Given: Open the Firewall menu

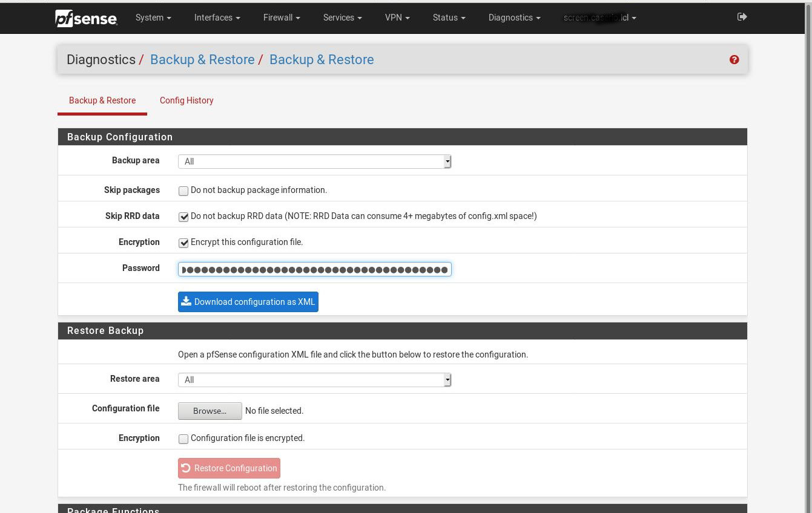Looking at the screenshot, I should tap(282, 18).
